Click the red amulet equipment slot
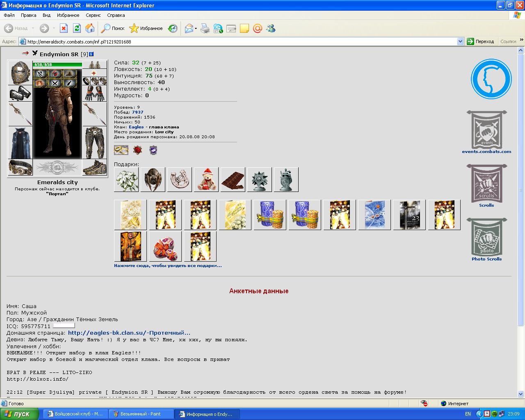This screenshot has height=420, width=525. [94, 73]
